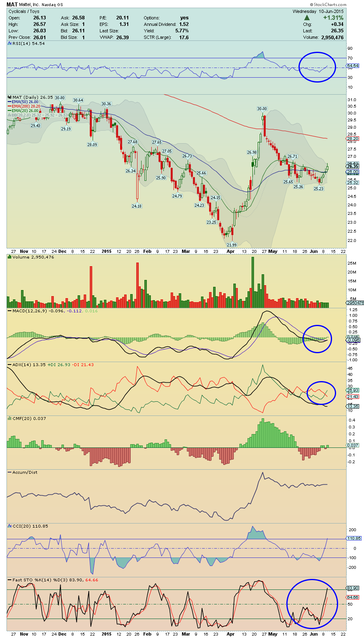Click the RSI(14) 54.54 panel title
The image size is (364, 638).
click(28, 43)
